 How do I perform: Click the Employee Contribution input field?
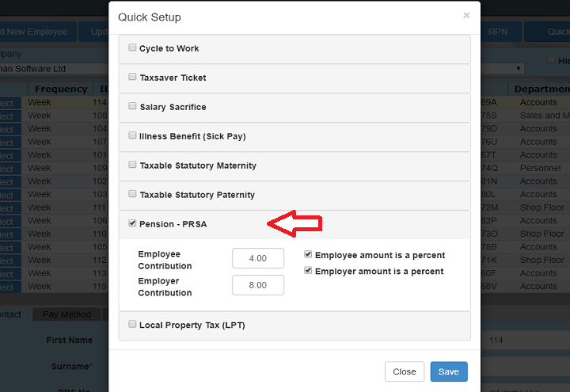coord(258,258)
